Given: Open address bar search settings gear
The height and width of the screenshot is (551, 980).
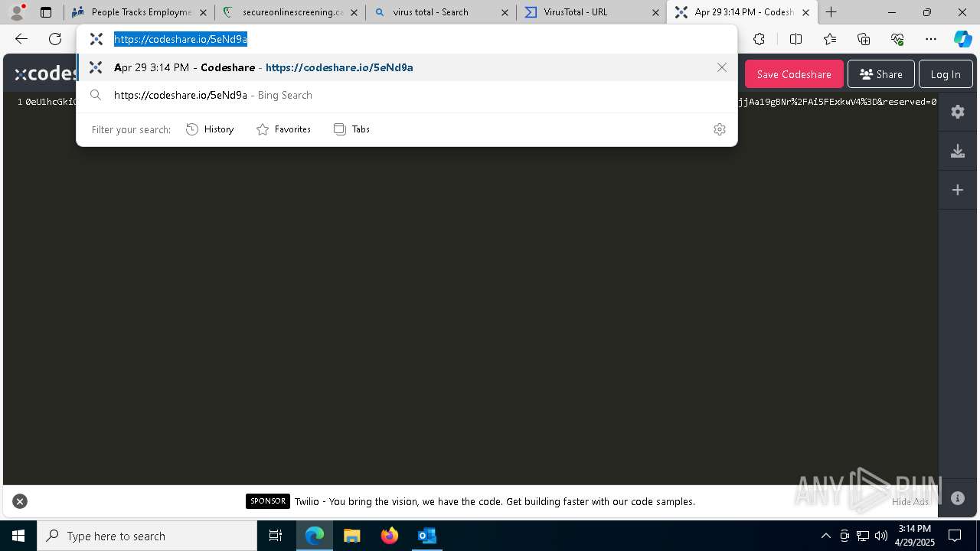Looking at the screenshot, I should point(720,129).
